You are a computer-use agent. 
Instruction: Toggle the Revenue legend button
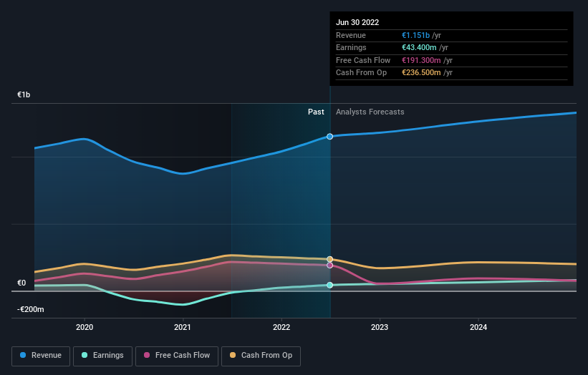(x=41, y=356)
